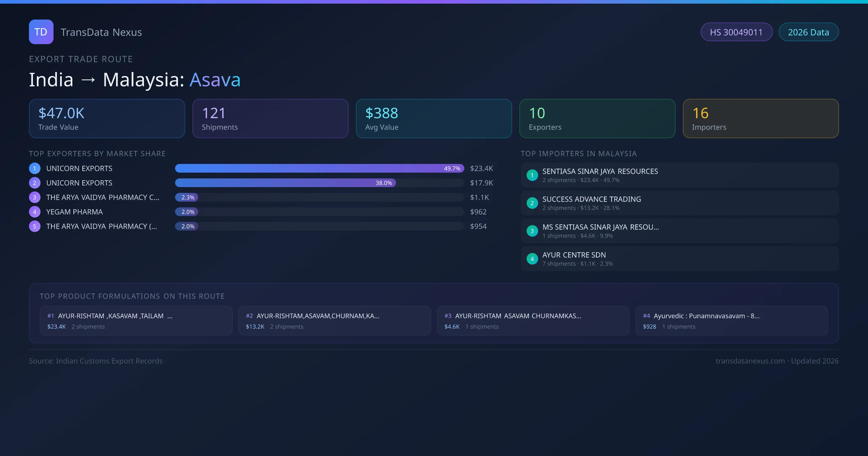Open the #1 AYUR-RISHTAM KASAVAM TAILAM formulation card

point(136,321)
